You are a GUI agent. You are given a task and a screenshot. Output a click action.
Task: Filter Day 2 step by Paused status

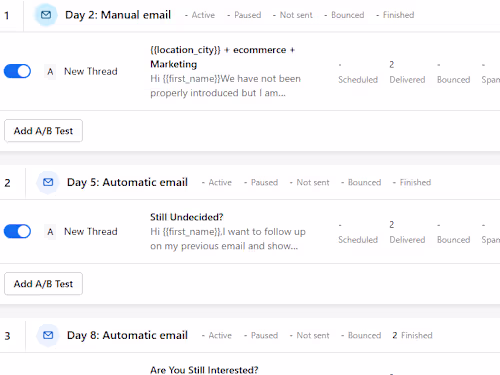[244, 15]
